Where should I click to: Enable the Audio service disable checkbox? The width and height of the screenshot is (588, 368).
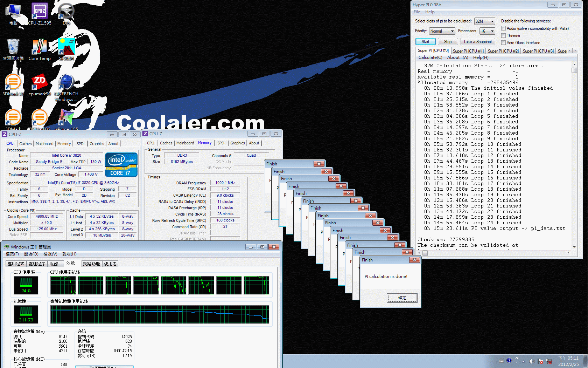503,28
